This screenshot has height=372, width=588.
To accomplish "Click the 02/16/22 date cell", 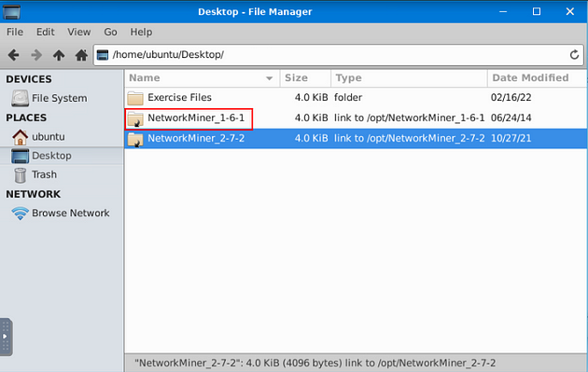I will 511,97.
